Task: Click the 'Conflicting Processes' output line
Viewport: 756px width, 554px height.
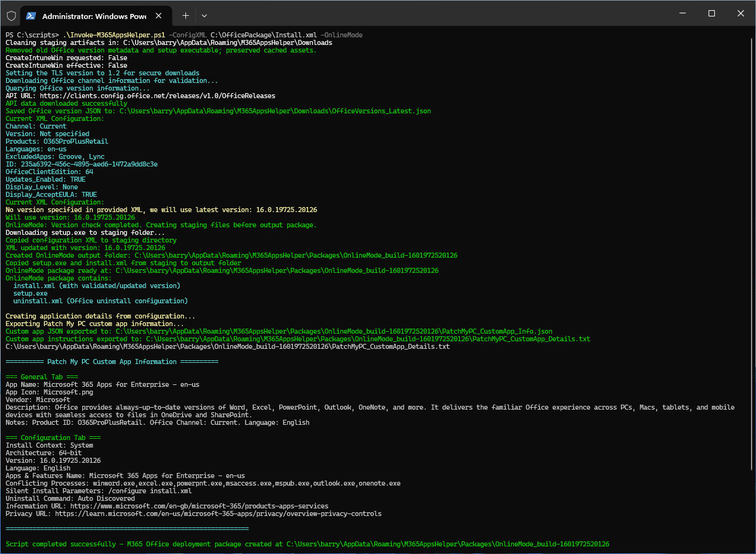Action: click(202, 483)
